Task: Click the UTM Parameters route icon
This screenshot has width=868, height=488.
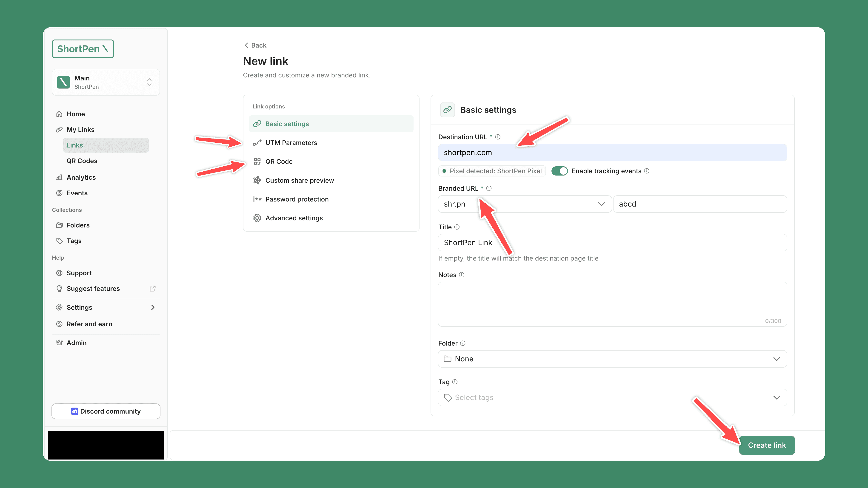Action: [257, 143]
